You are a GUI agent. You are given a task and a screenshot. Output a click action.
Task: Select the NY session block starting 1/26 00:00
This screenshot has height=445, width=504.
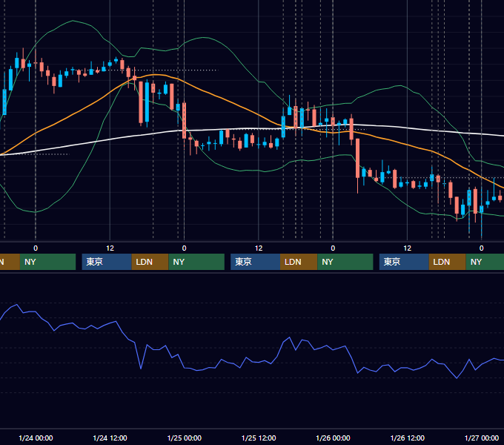coord(345,262)
